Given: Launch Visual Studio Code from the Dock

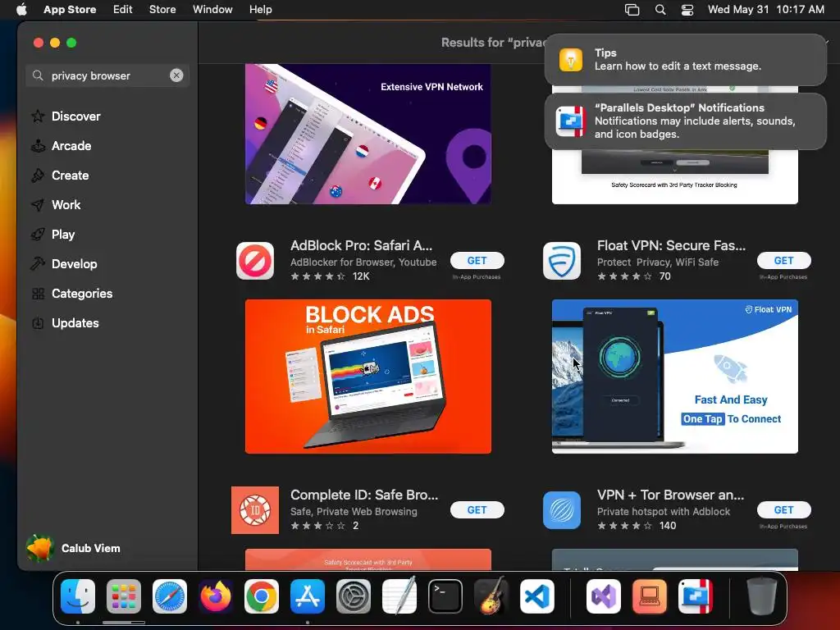Looking at the screenshot, I should click(537, 596).
